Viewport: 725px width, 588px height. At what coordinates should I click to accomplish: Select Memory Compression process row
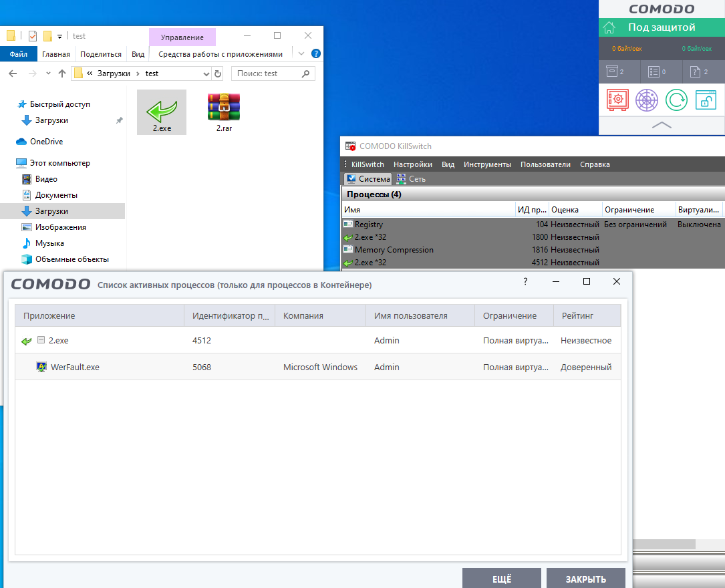tap(533, 250)
